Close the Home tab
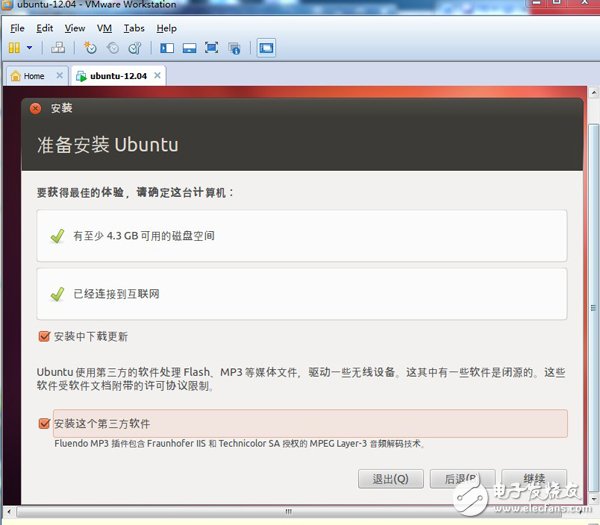The height and width of the screenshot is (525, 600). point(60,75)
